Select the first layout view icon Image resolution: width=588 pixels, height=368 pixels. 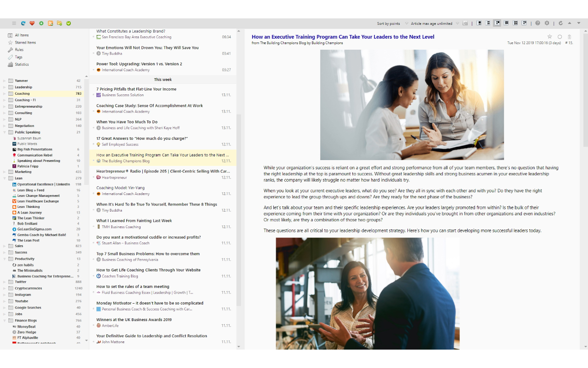[x=479, y=23]
